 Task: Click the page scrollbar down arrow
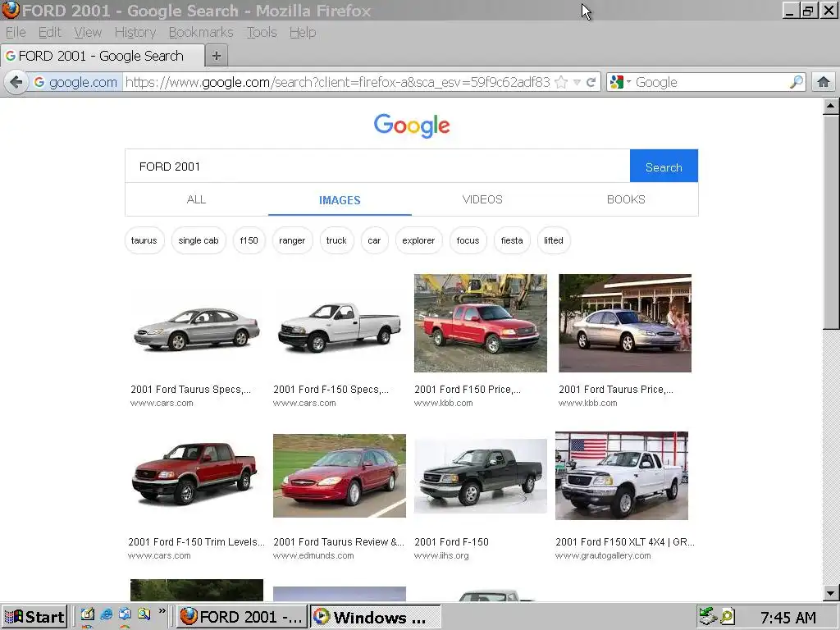coord(831,592)
